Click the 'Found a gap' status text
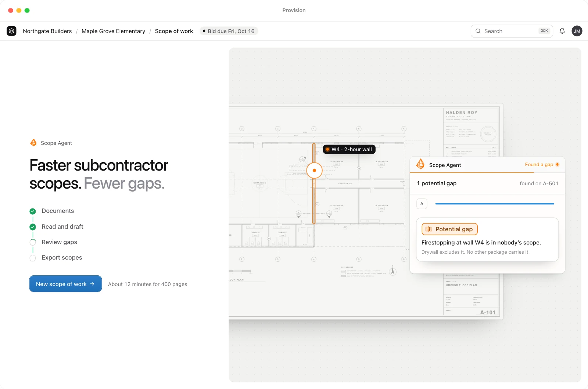Image resolution: width=588 pixels, height=389 pixels. tap(539, 165)
